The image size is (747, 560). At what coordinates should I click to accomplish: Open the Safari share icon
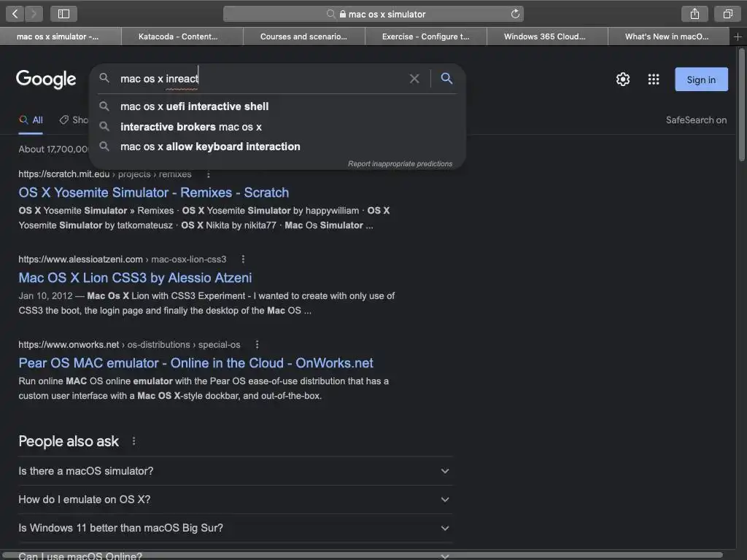694,14
